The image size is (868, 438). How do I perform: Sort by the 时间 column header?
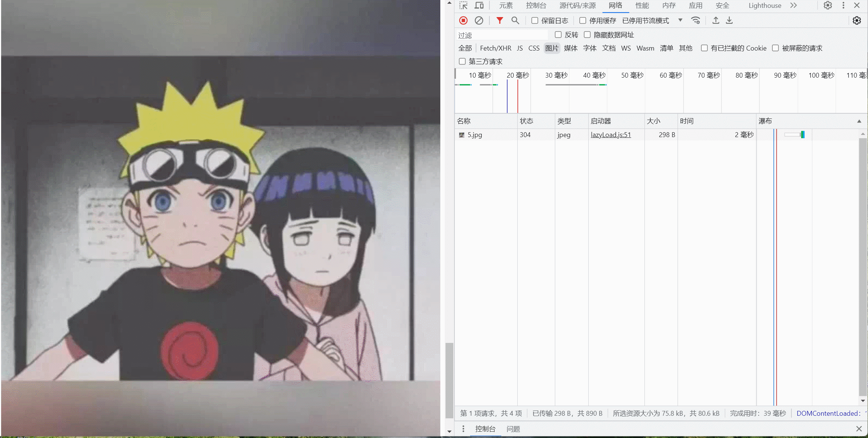point(717,121)
